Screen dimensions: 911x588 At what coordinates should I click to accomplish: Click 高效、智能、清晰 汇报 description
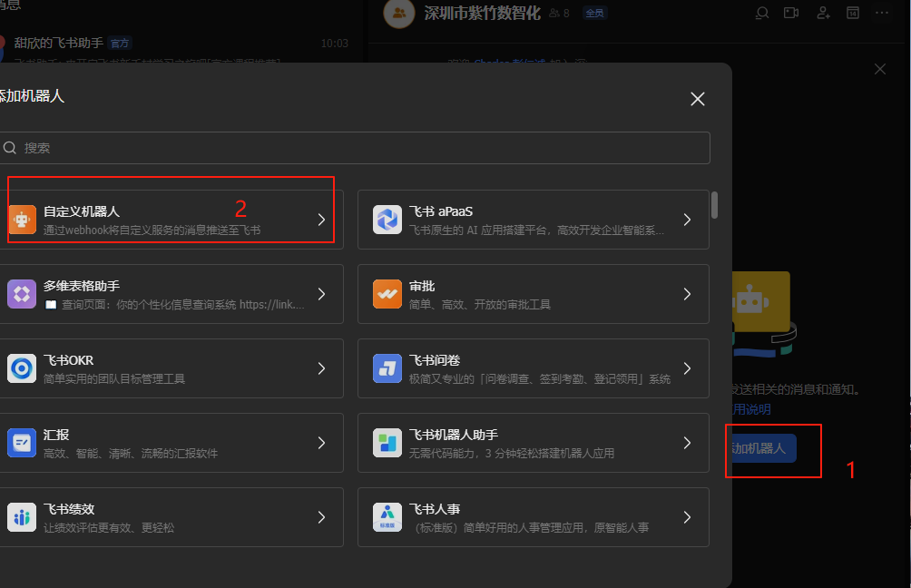pyautogui.click(x=131, y=453)
